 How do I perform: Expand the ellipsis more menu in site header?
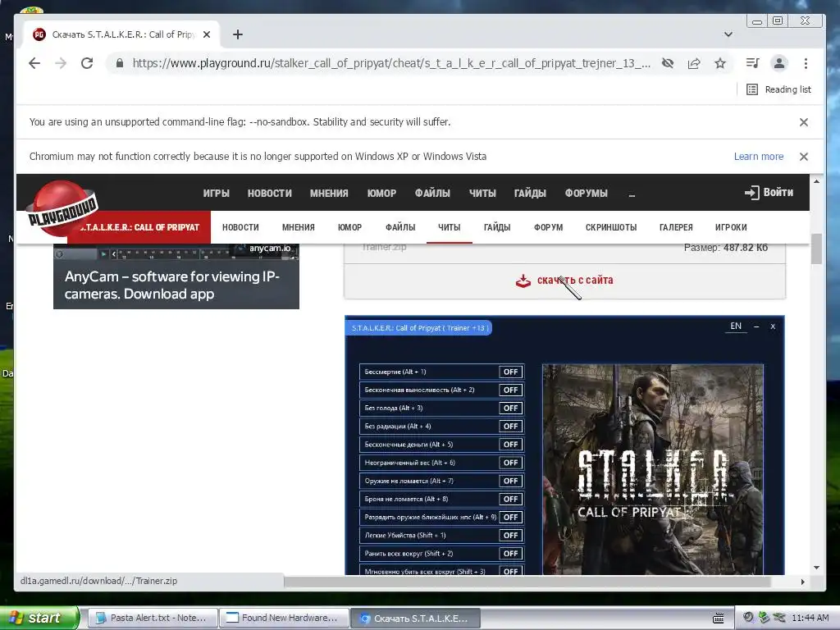(x=632, y=194)
